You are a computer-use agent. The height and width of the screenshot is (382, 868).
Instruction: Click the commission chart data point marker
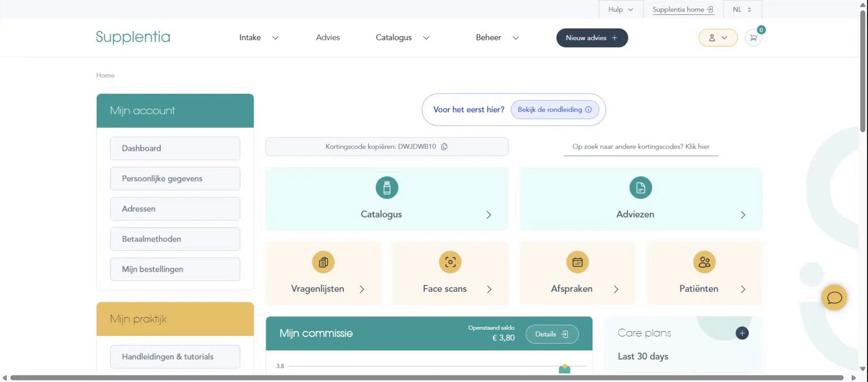565,368
